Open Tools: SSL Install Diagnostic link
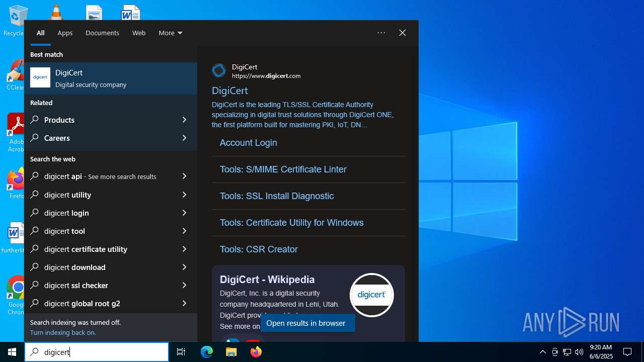Image resolution: width=644 pixels, height=362 pixels. 277,196
